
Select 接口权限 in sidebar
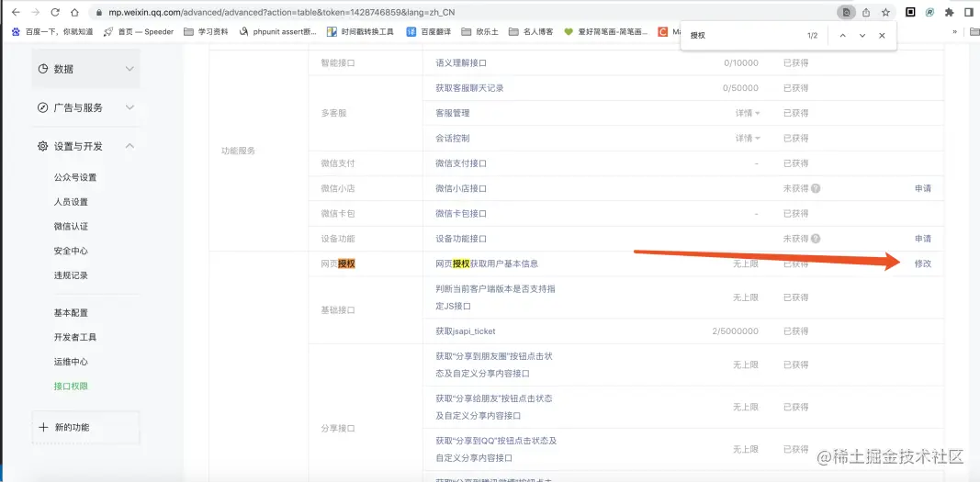tap(72, 386)
